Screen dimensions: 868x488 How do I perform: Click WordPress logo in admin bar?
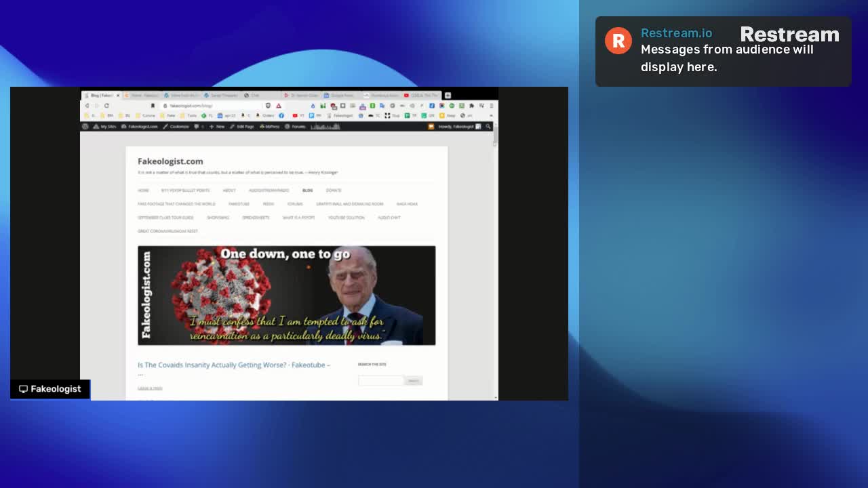coord(85,127)
